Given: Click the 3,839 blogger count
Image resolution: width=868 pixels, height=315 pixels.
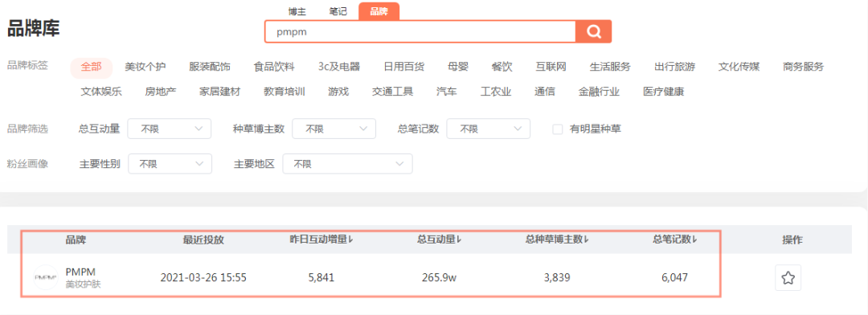Looking at the screenshot, I should pos(557,277).
